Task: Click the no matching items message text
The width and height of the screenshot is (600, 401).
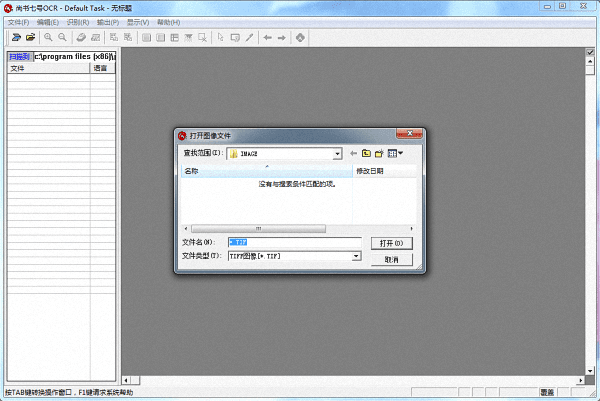Action: coord(297,184)
